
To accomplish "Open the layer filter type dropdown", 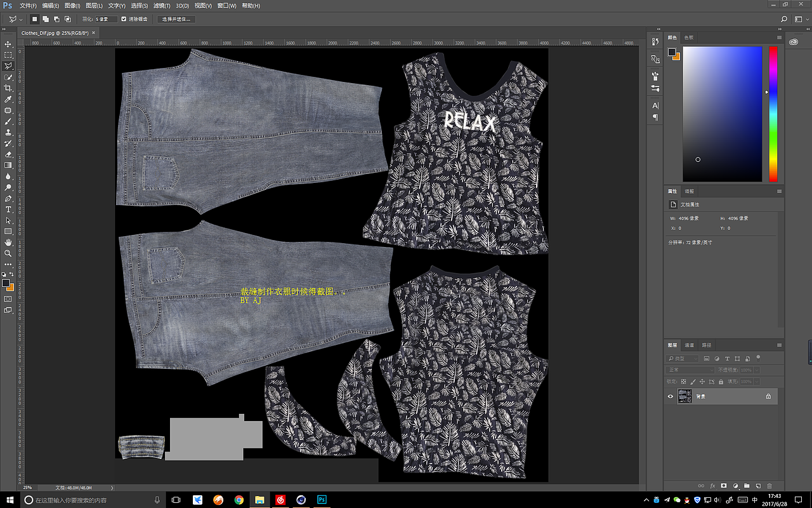I will click(683, 359).
